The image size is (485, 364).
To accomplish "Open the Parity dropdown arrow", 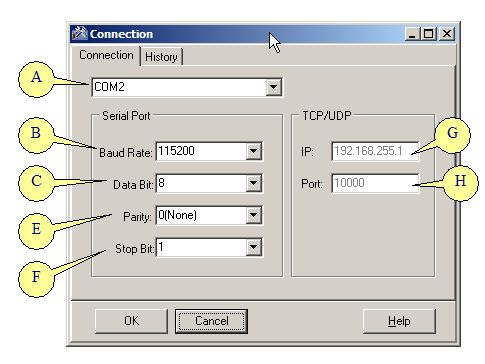I will pos(254,215).
